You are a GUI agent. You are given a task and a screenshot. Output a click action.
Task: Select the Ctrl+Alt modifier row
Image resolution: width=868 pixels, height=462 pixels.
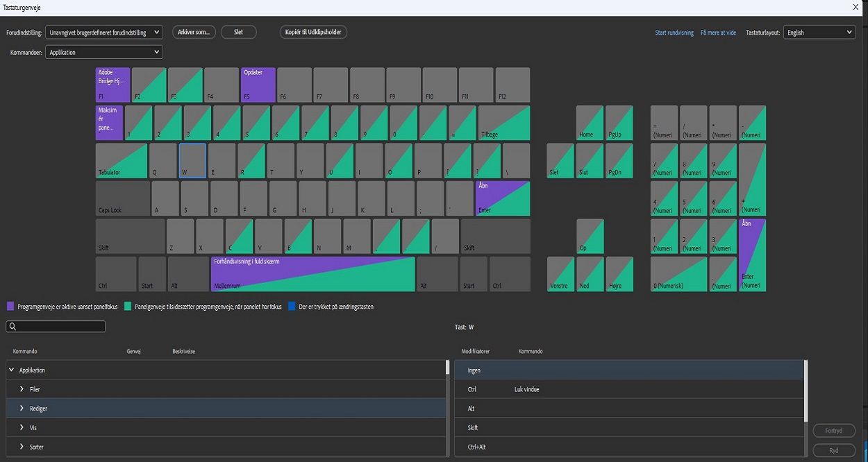click(629, 447)
